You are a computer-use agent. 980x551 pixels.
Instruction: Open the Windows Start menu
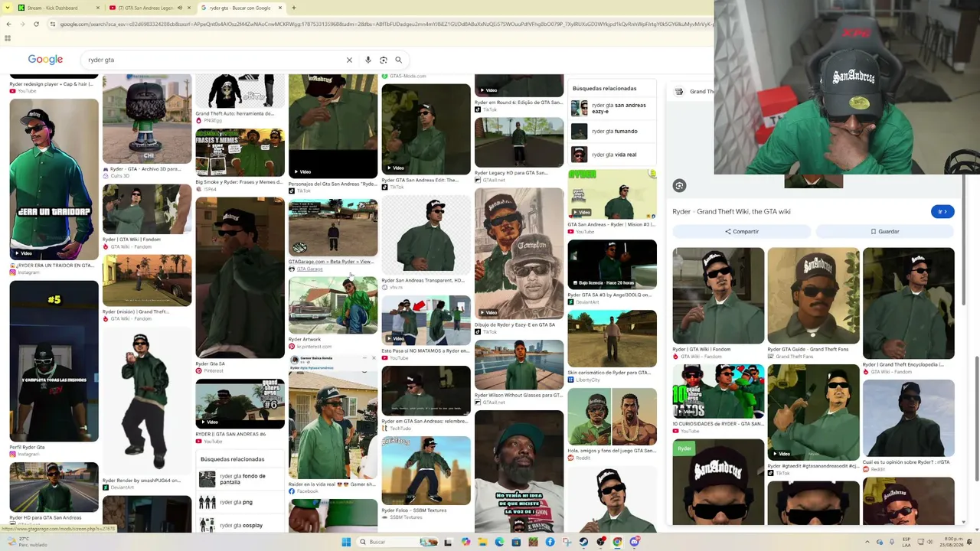point(346,542)
